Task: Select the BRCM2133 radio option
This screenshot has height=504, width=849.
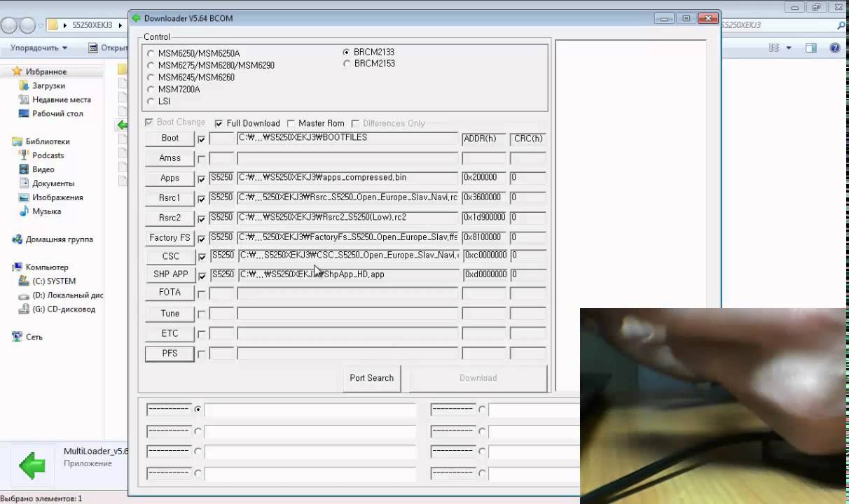Action: (347, 52)
